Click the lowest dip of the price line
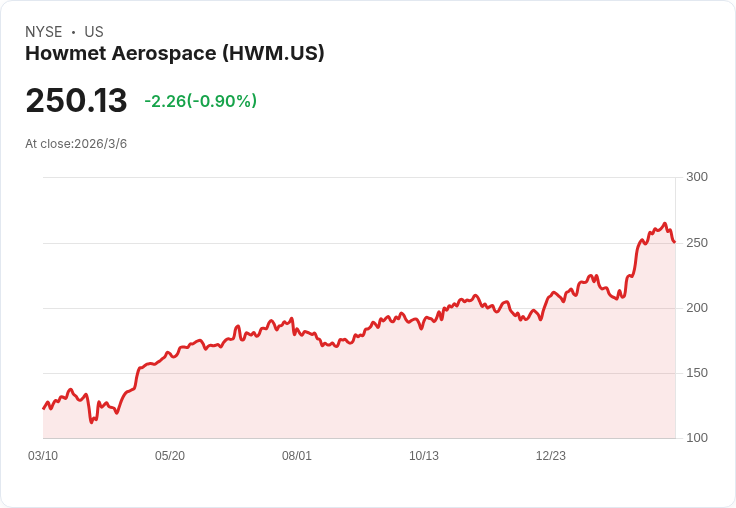Screen dimensions: 736x508 [92, 422]
